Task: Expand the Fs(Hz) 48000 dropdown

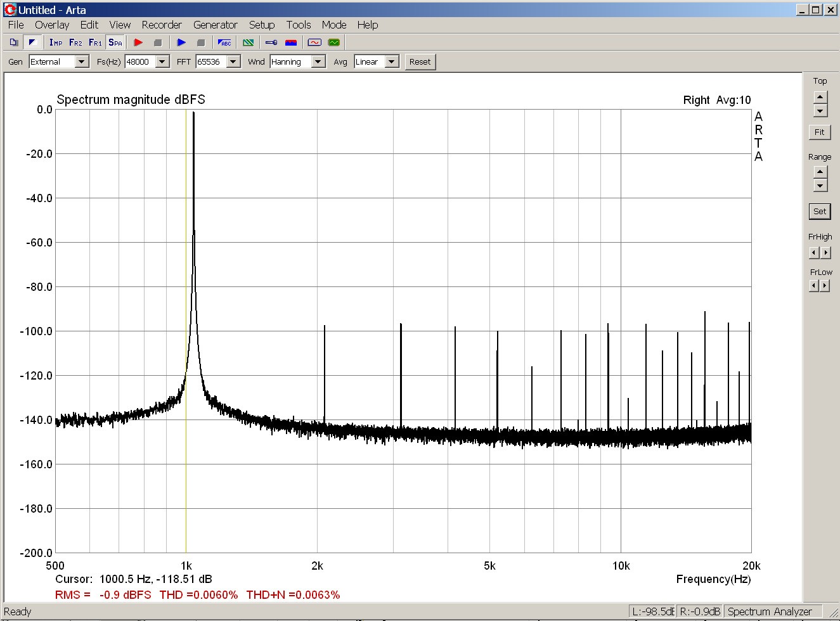Action: [162, 61]
